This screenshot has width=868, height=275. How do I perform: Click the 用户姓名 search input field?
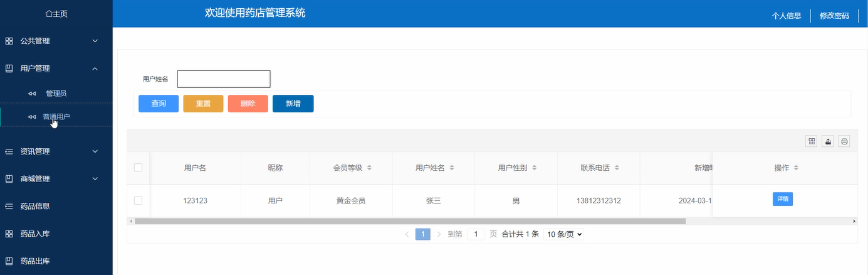224,79
